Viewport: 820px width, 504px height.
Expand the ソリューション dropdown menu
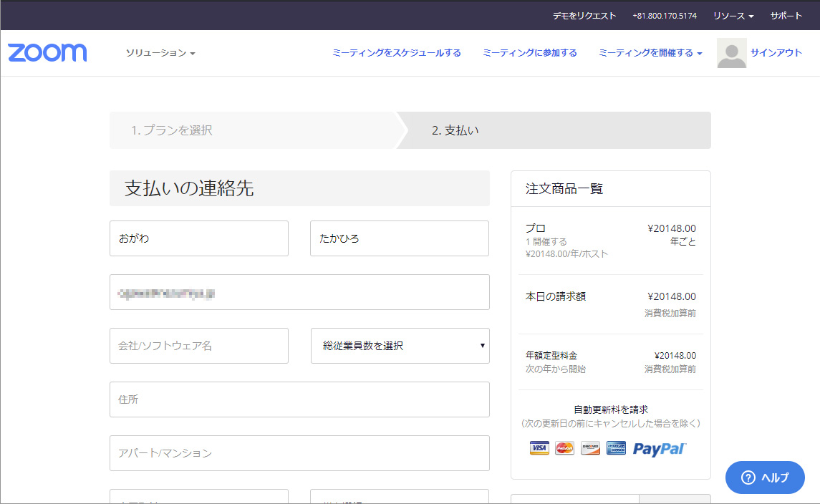160,53
